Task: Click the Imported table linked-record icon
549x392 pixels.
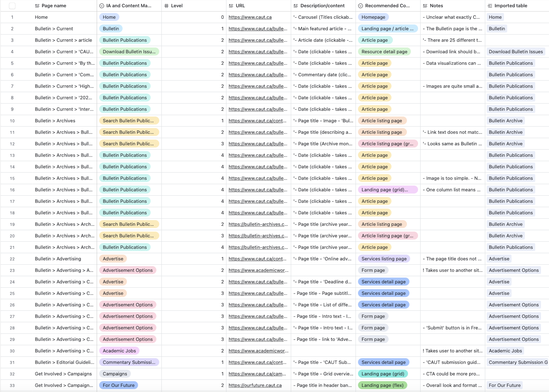Action: tap(490, 6)
